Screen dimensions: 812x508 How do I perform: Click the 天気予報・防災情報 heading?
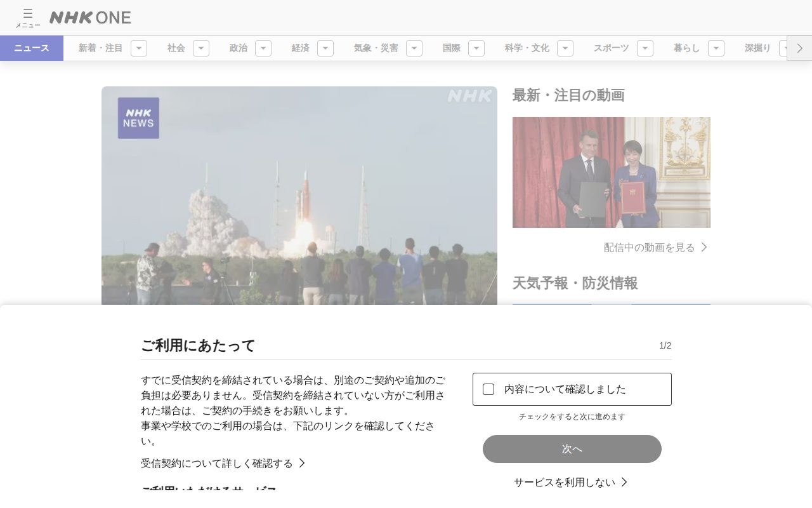click(575, 283)
